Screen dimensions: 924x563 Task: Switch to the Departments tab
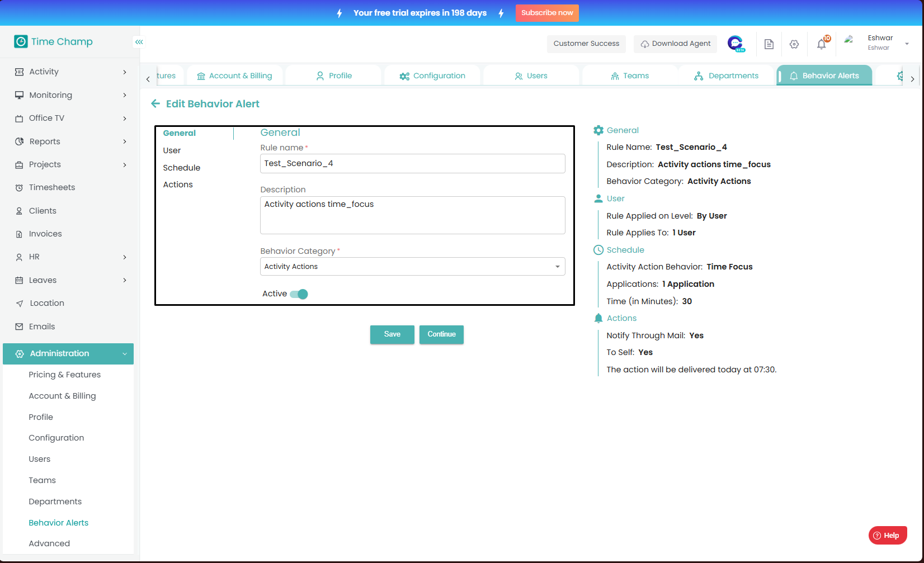(x=726, y=76)
